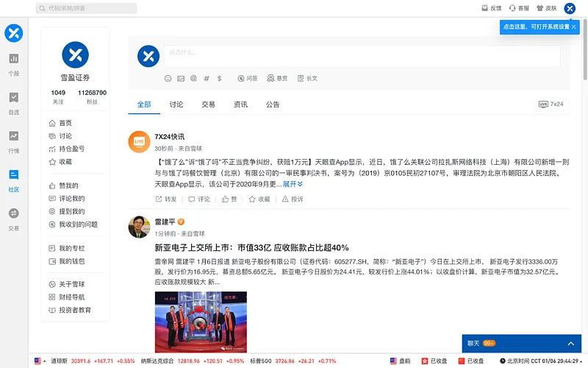Viewport: 588px width, 368px height.
Task: Open the 7X24快讯 author name
Action: tap(170, 137)
